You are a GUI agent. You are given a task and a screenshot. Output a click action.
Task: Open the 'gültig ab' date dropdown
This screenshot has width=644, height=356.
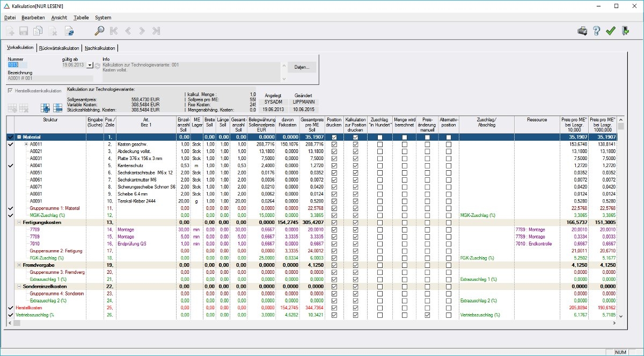pyautogui.click(x=90, y=65)
